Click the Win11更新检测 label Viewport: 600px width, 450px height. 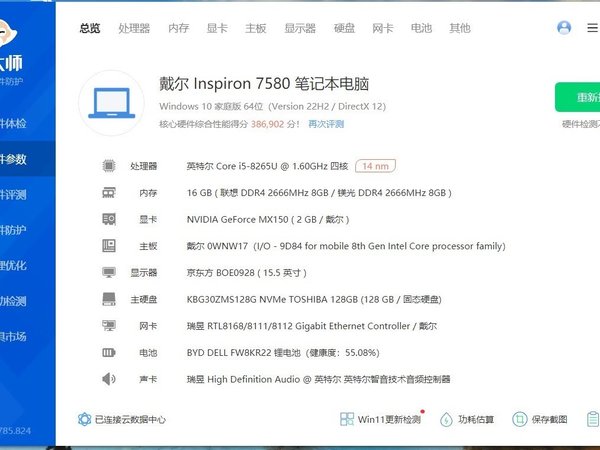(389, 420)
